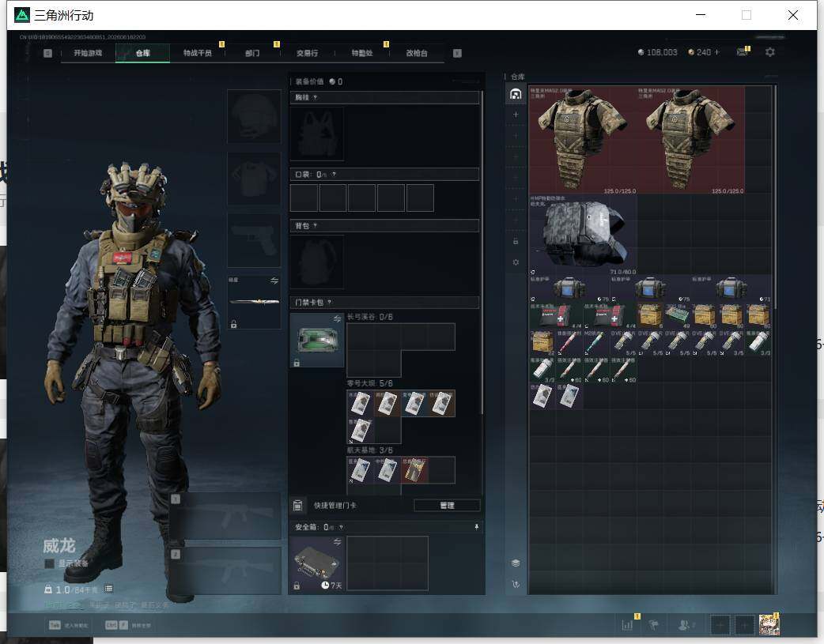
Task: Click the flag icon in bottom bar
Action: 654,624
